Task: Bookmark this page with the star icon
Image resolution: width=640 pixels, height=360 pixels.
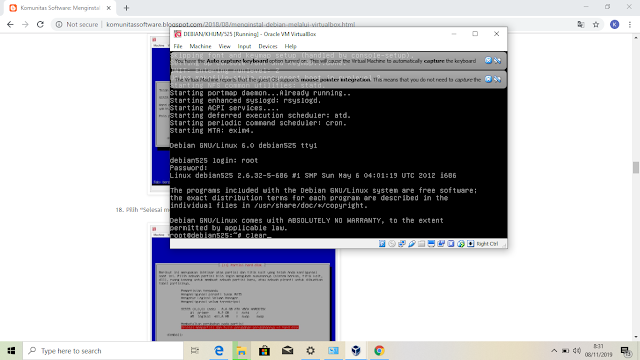Action: tap(596, 24)
